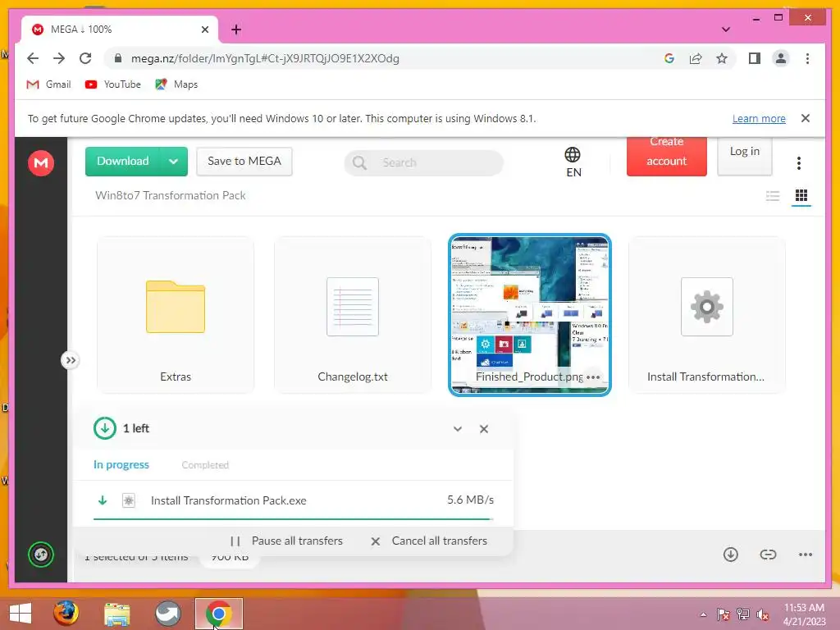Click Chrome icon in taskbar
This screenshot has width=840, height=630.
click(x=218, y=614)
